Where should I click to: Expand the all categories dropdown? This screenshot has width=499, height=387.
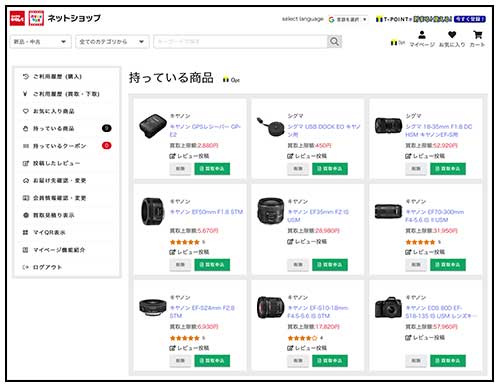[112, 42]
